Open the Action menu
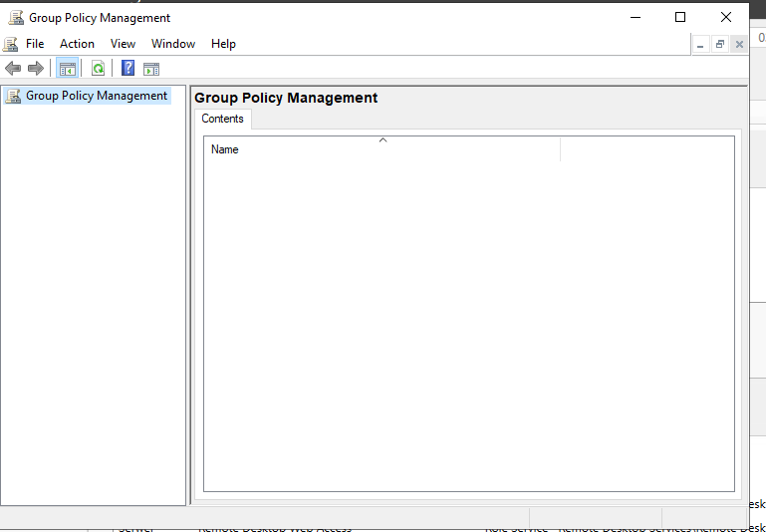Screen dimensions: 766x532 point(77,44)
